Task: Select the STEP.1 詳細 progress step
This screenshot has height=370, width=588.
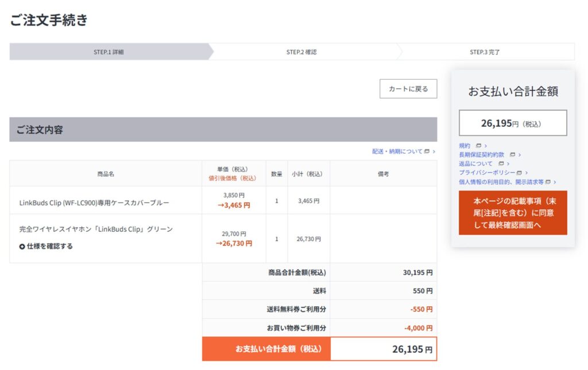Action: click(x=109, y=52)
